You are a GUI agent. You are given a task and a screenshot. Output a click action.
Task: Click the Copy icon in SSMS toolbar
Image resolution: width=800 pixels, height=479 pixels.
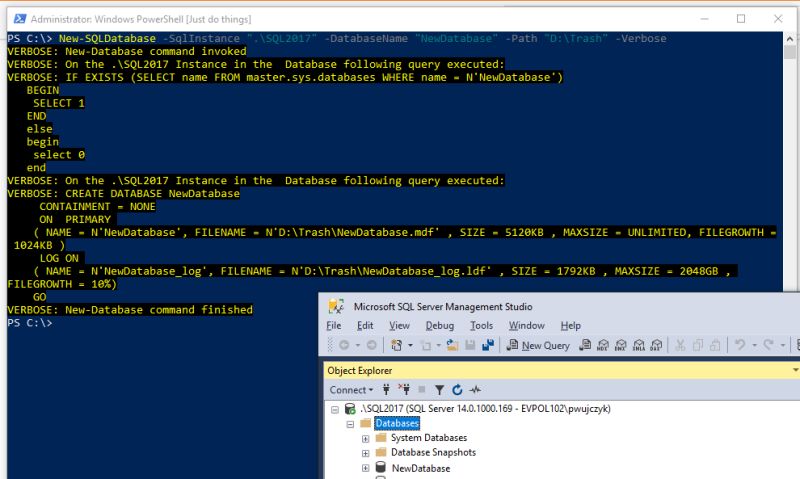(697, 345)
